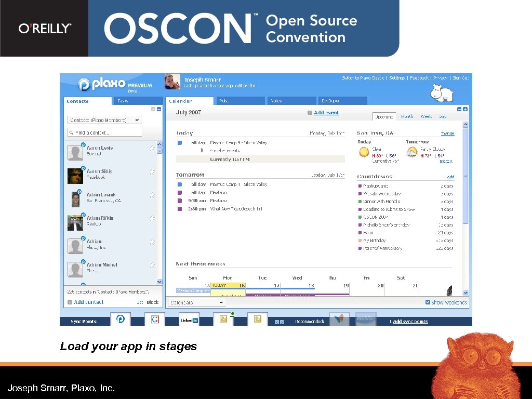Click the blue color square beside today's all-day event

(x=180, y=143)
